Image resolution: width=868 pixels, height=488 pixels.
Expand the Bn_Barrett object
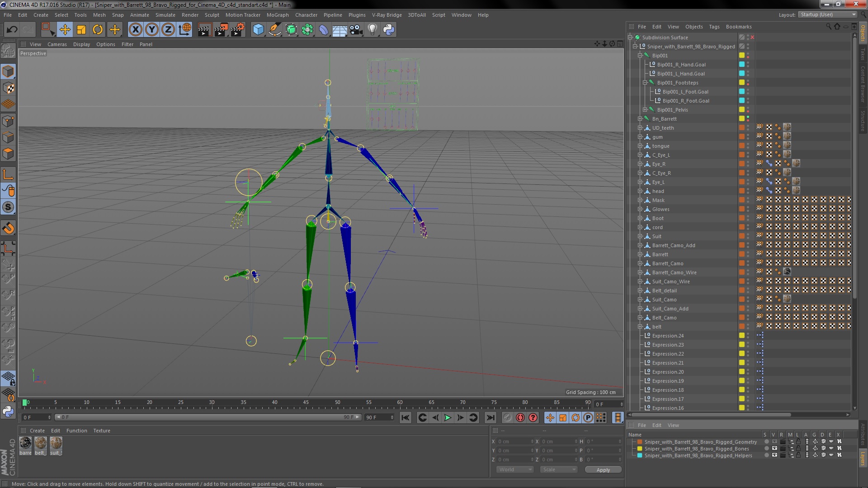tap(640, 119)
